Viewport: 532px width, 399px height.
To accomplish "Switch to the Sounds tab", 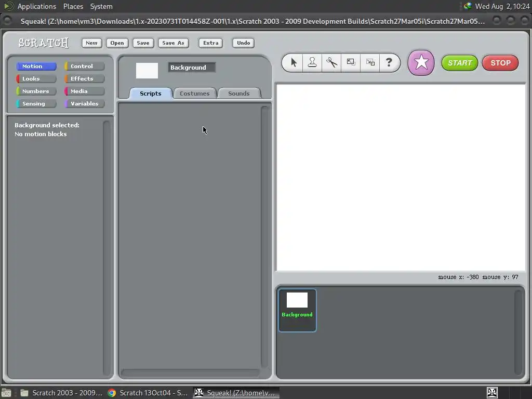I will pos(239,94).
